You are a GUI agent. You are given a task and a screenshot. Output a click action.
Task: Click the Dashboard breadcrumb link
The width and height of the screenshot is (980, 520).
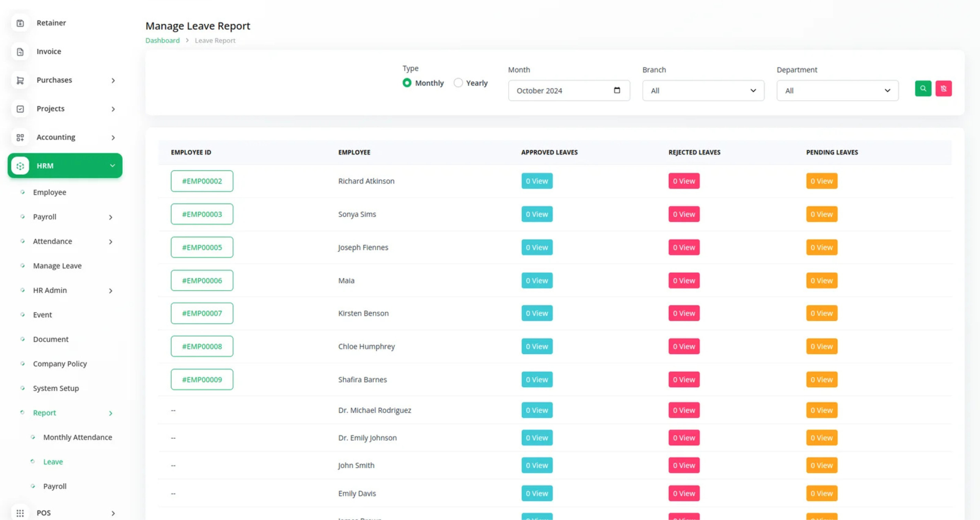pyautogui.click(x=162, y=40)
